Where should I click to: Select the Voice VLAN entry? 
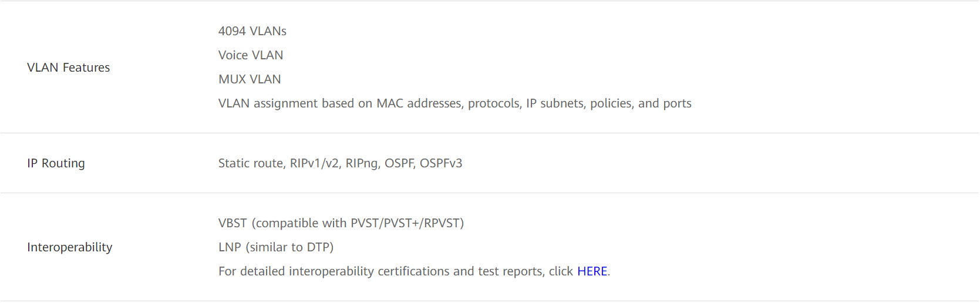point(251,55)
